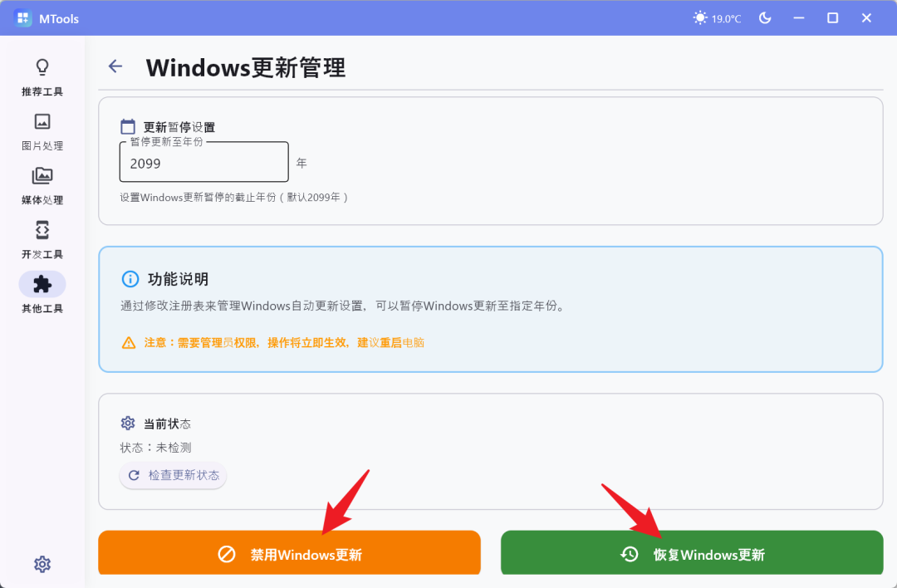Open settings gear in sidebar bottom
The width and height of the screenshot is (897, 588).
pos(42,564)
